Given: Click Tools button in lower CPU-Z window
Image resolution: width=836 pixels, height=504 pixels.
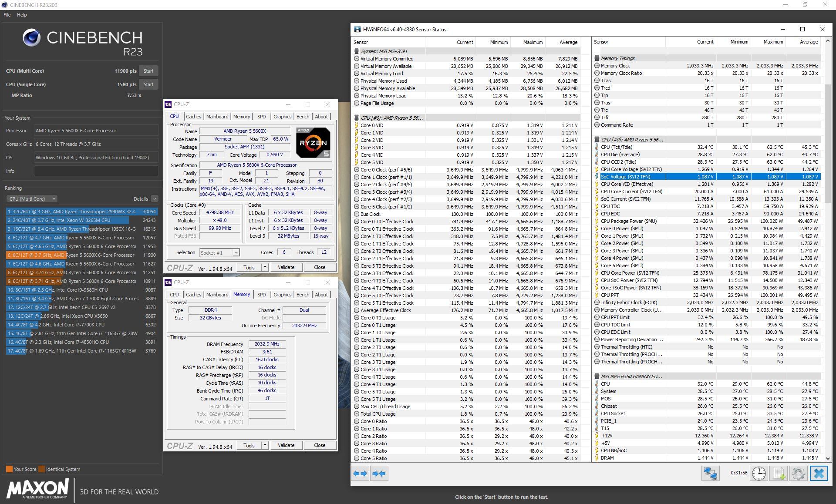Looking at the screenshot, I should pos(249,445).
